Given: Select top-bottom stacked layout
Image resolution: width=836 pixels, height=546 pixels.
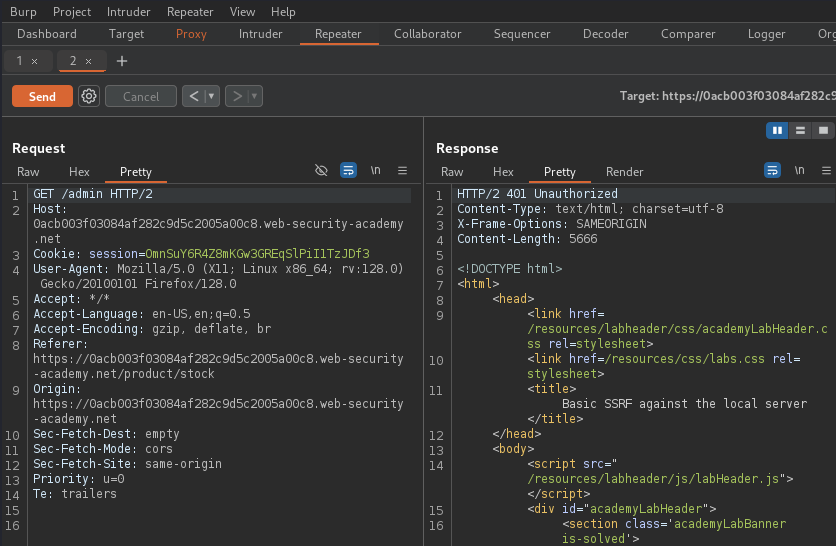Looking at the screenshot, I should 800,130.
